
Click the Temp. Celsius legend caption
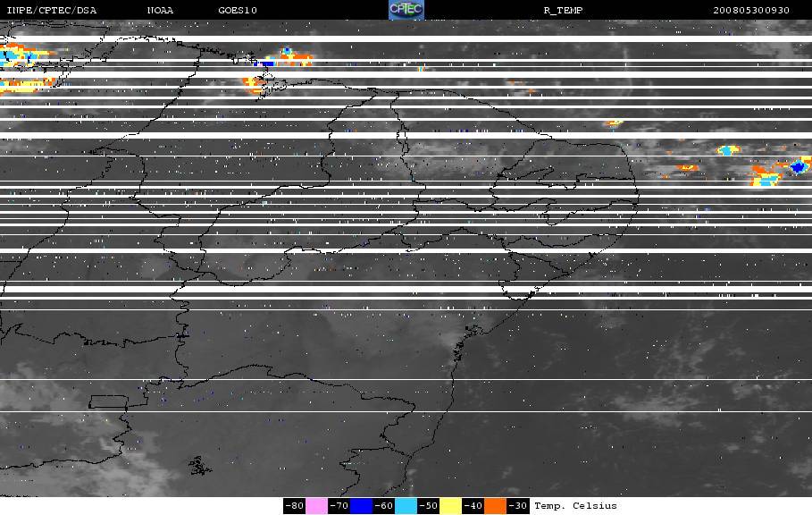pos(575,506)
